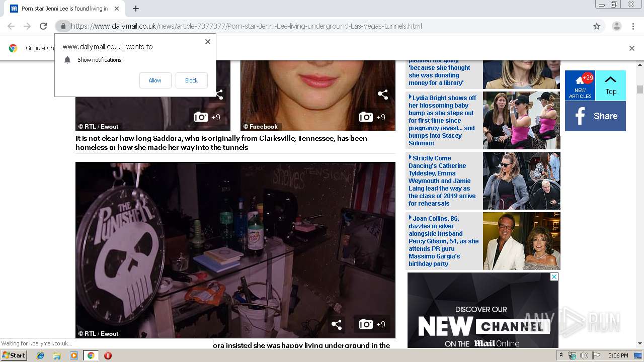Close the Porn star Jenni Lee tab

[x=117, y=9]
